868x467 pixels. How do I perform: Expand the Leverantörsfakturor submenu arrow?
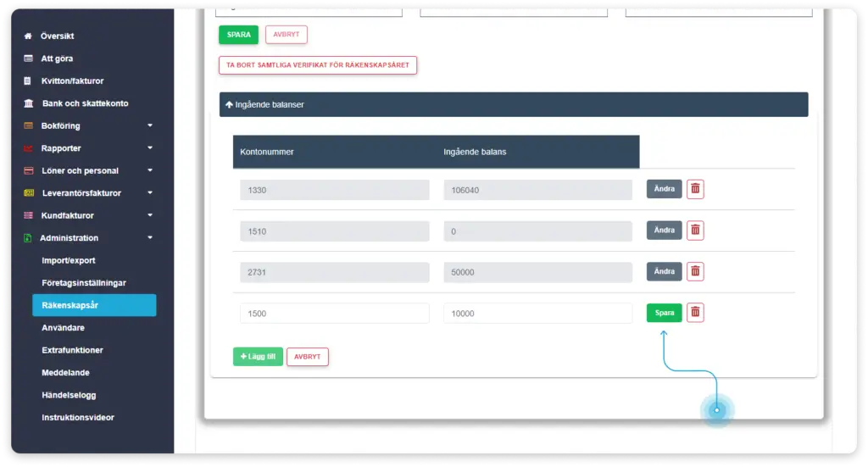(x=150, y=193)
